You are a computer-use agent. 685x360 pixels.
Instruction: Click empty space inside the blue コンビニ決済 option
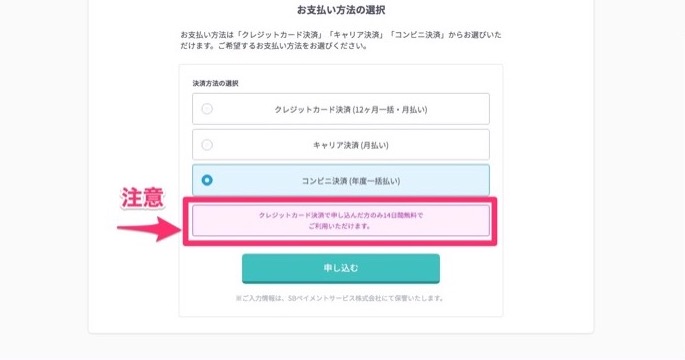446,180
